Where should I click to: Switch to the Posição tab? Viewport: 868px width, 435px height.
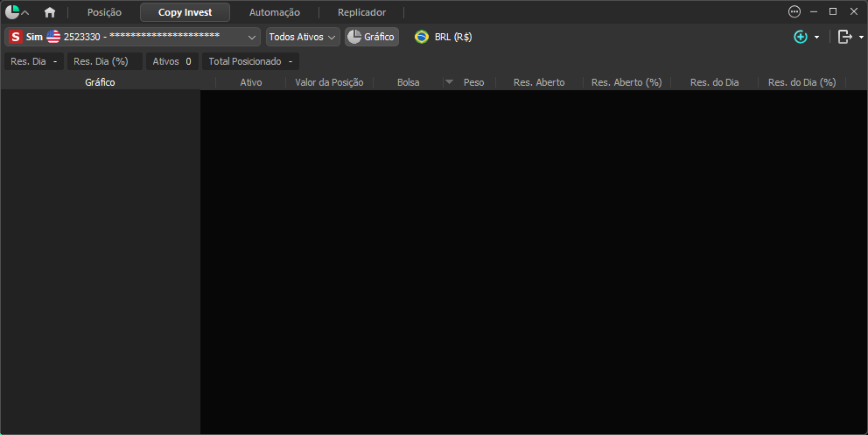tap(104, 12)
